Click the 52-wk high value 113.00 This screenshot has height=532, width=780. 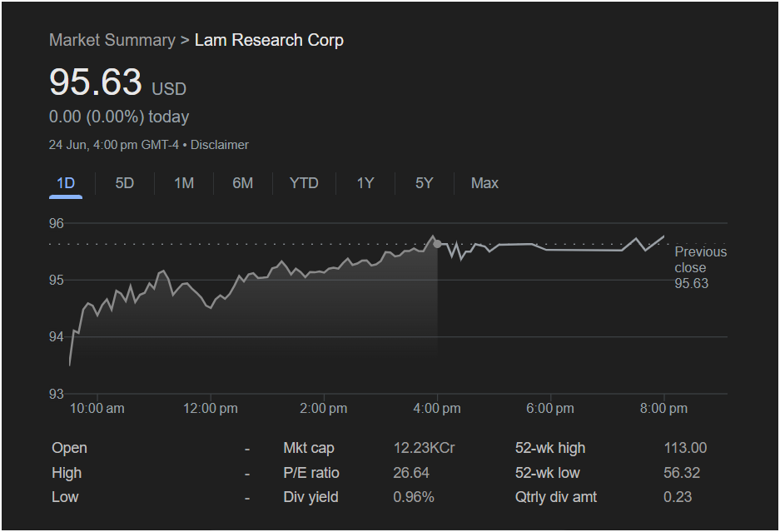tap(685, 448)
